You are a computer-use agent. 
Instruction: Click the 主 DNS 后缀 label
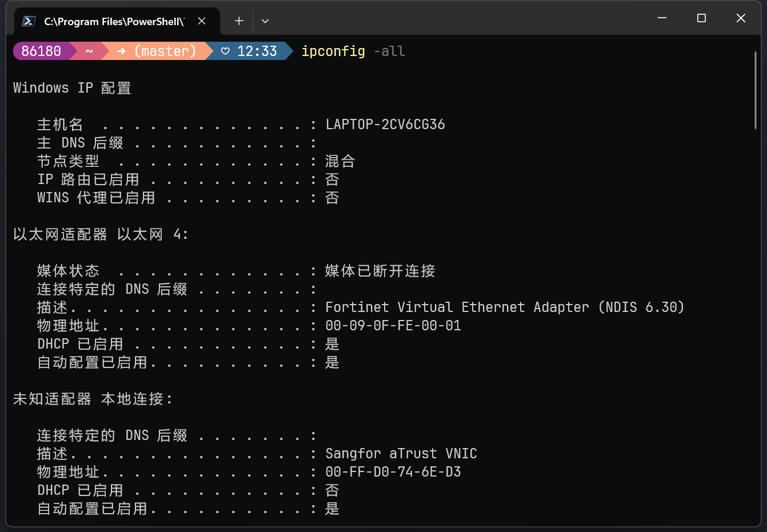(x=80, y=143)
